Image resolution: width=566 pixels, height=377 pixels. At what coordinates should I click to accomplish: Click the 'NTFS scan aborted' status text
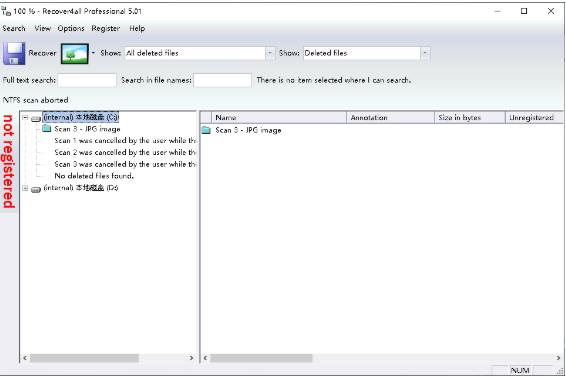point(35,100)
